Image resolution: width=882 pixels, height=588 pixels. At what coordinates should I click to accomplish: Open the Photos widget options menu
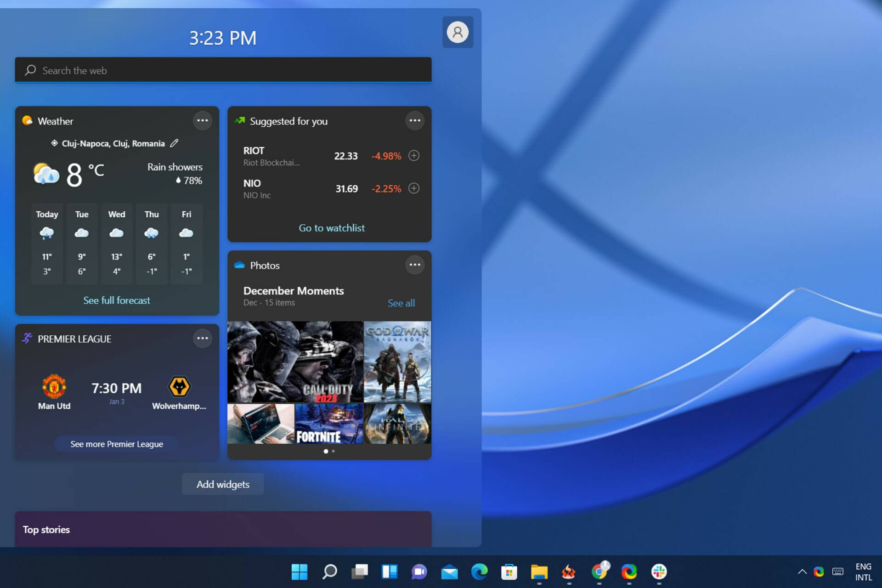pyautogui.click(x=415, y=265)
